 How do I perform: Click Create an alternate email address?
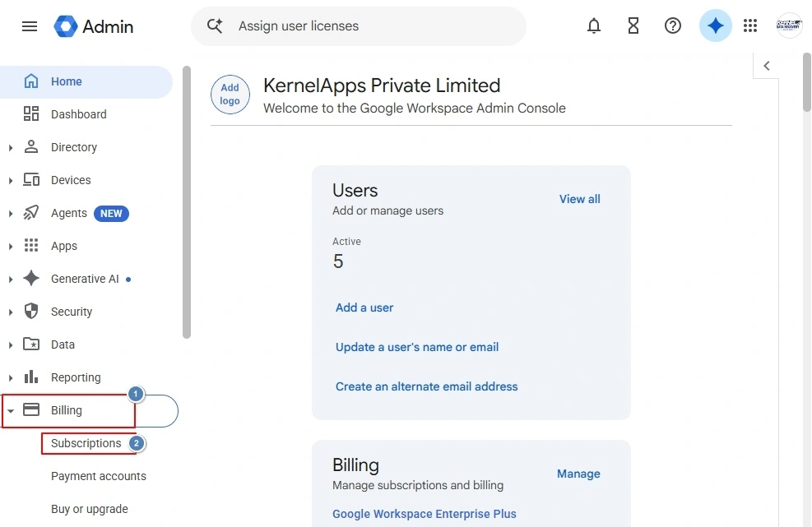(x=426, y=386)
